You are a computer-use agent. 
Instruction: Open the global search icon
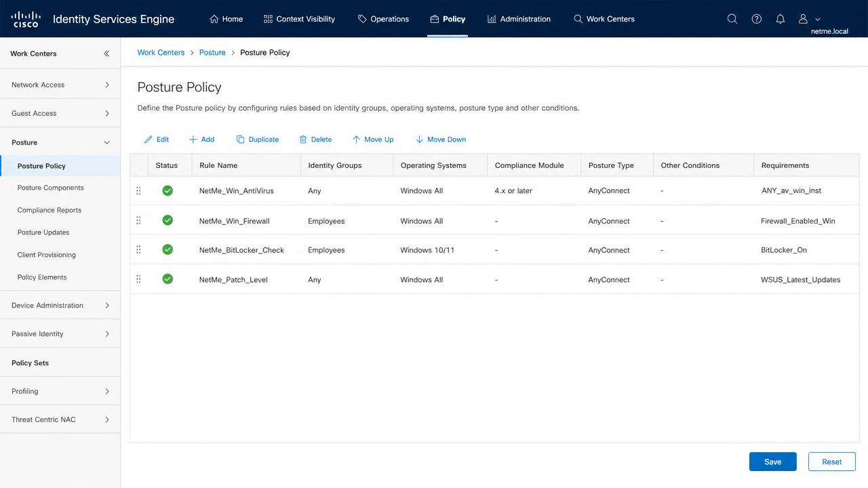[x=732, y=19]
